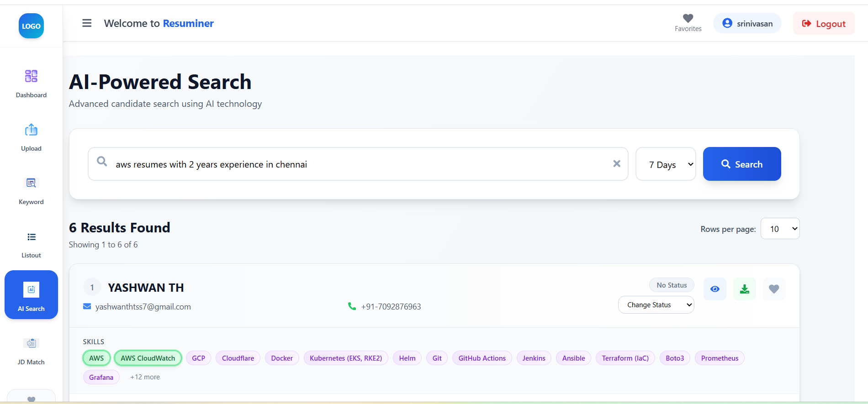Click the GCP skill tag
Screen dimensions: 868x404
click(x=199, y=358)
